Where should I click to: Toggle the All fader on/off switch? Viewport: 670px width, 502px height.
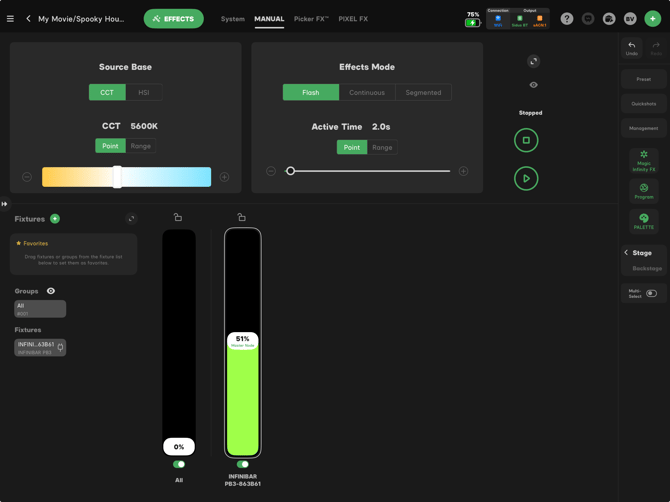(x=179, y=464)
